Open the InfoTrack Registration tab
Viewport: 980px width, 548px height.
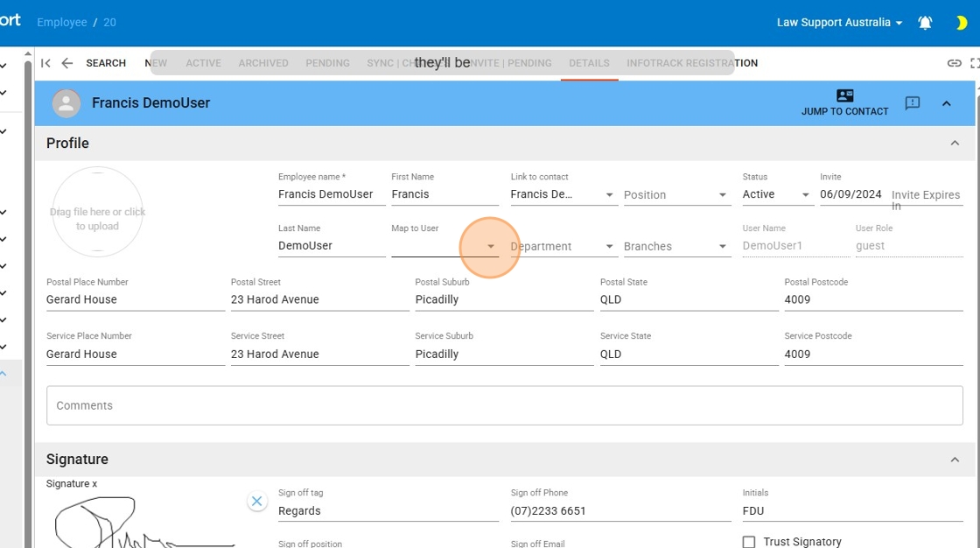691,63
